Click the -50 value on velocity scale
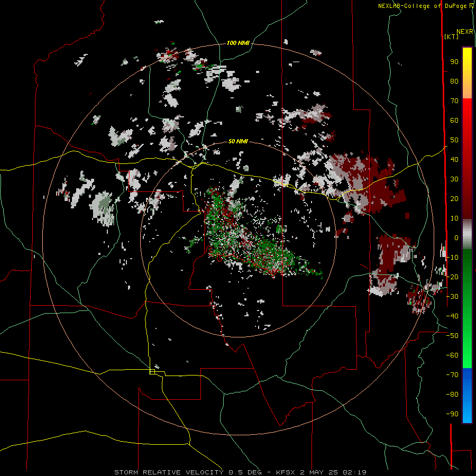476x476 pixels. point(452,336)
